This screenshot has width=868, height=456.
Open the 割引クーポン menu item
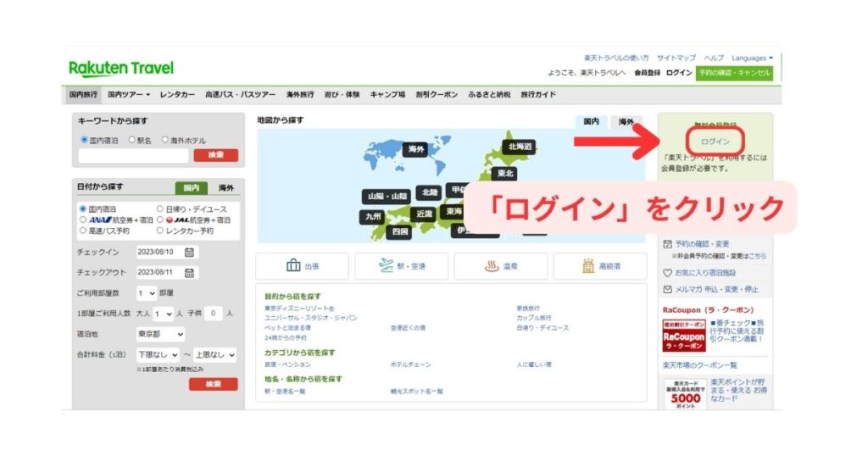click(x=437, y=95)
